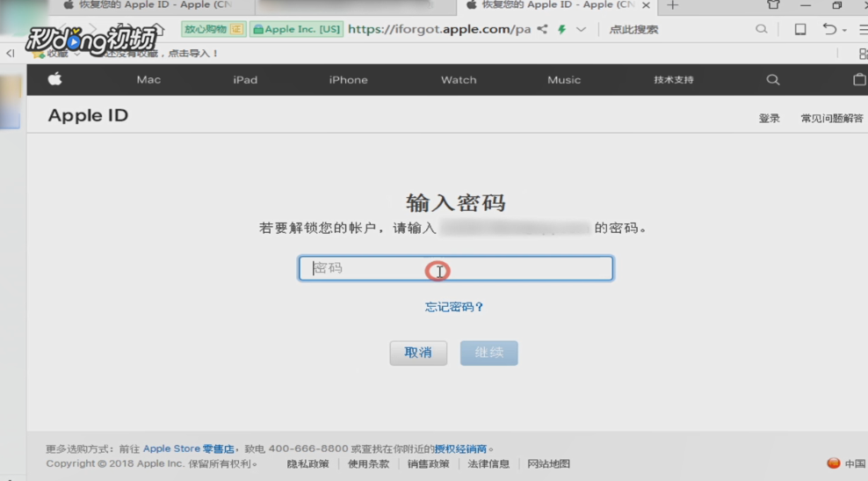Open the Apple Store 零售店 link
This screenshot has width=868, height=481.
pyautogui.click(x=188, y=448)
